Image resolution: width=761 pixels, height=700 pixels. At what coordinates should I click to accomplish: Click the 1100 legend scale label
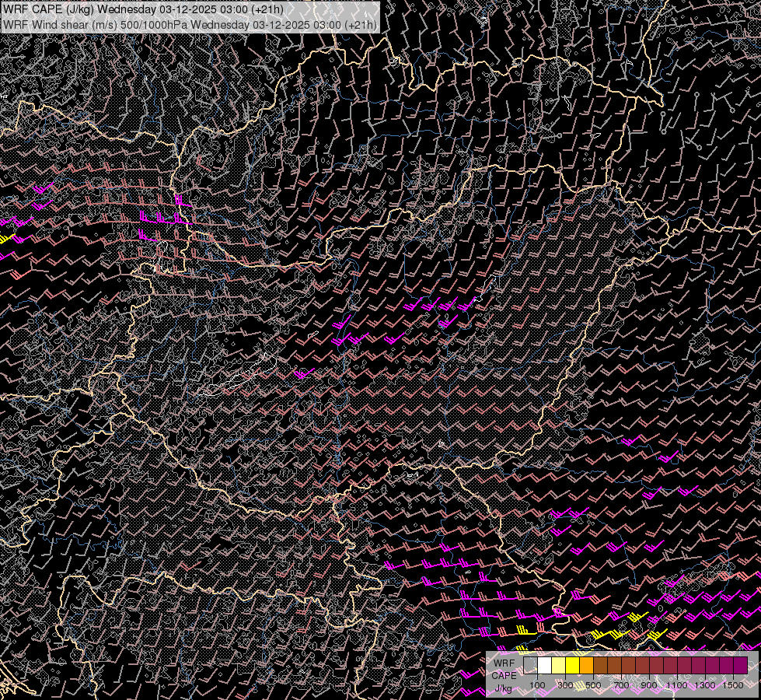[x=677, y=685]
